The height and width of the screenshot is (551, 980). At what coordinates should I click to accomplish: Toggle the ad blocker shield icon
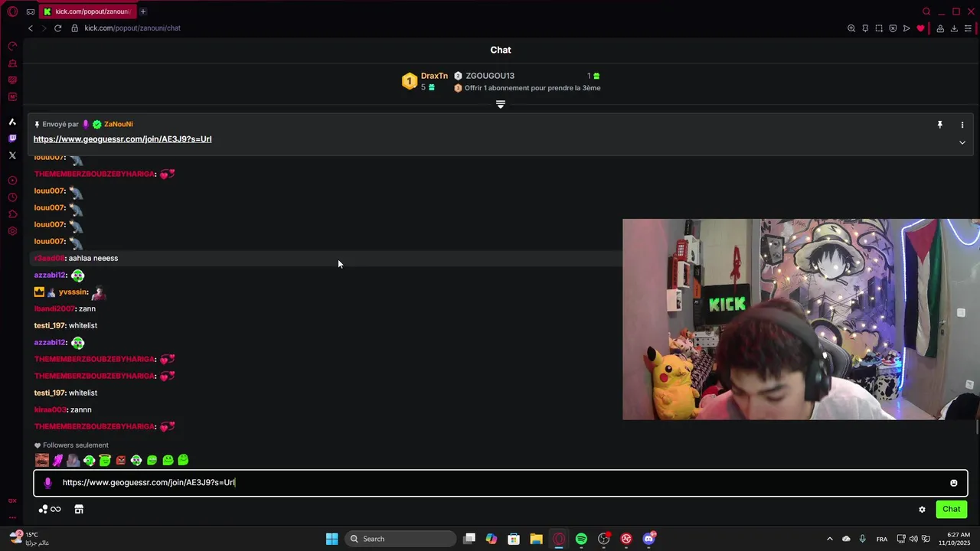tap(893, 28)
